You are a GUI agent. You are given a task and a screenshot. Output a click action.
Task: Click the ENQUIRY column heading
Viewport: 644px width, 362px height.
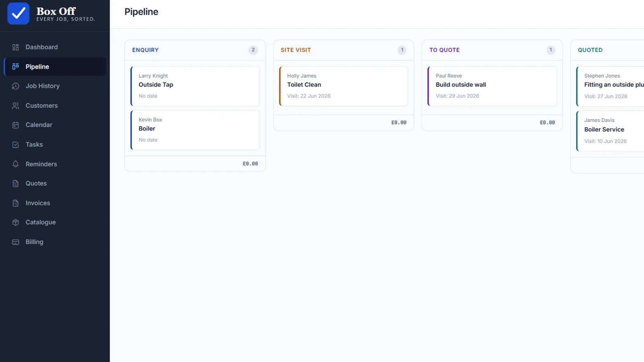tap(145, 50)
